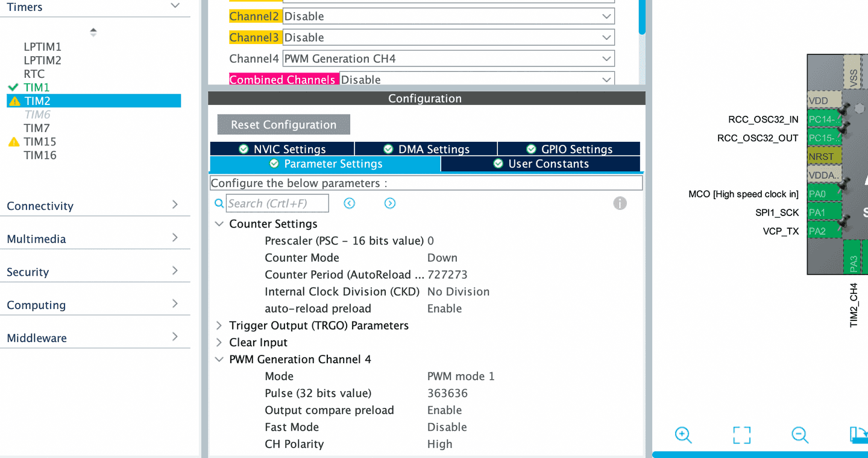Click the parameter info icon
868x458 pixels.
(620, 203)
